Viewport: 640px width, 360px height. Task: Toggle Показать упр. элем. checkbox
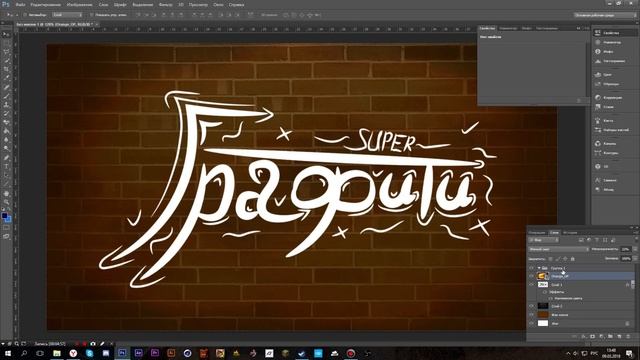[91, 15]
